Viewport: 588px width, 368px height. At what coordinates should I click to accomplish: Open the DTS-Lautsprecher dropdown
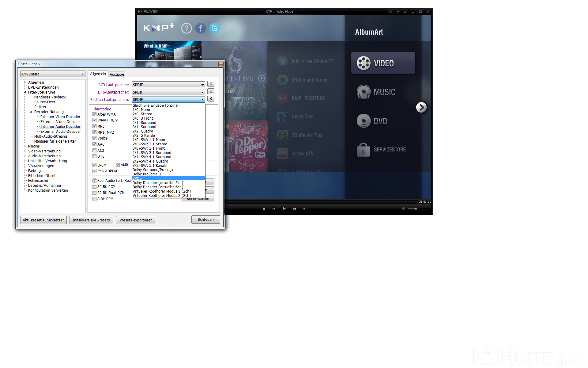click(168, 92)
